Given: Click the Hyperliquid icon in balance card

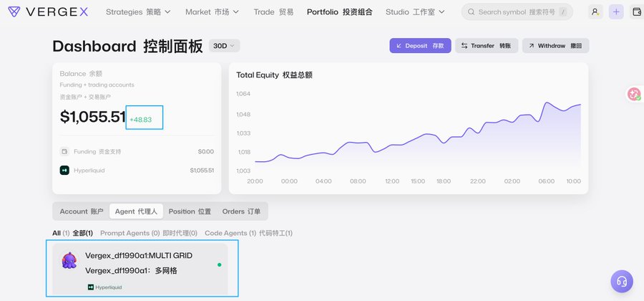Looking at the screenshot, I should tap(64, 171).
